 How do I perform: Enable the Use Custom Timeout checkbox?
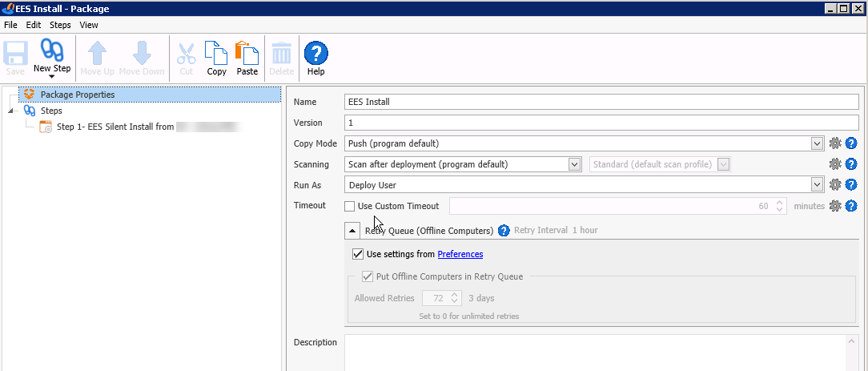pyautogui.click(x=350, y=206)
